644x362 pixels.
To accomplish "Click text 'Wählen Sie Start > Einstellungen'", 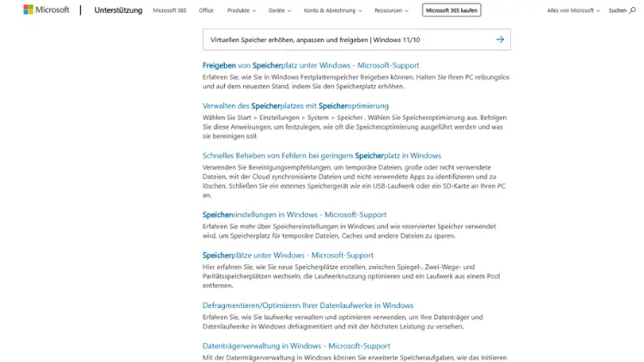I will pyautogui.click(x=251, y=118).
